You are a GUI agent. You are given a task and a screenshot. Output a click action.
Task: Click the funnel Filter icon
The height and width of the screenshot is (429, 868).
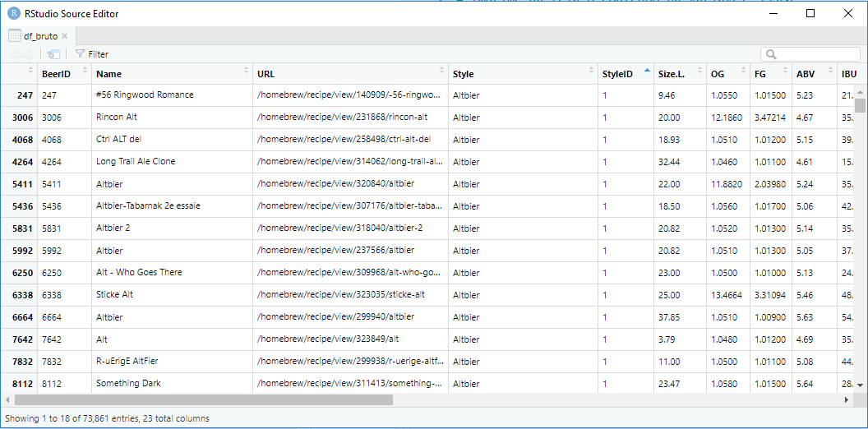[x=80, y=54]
